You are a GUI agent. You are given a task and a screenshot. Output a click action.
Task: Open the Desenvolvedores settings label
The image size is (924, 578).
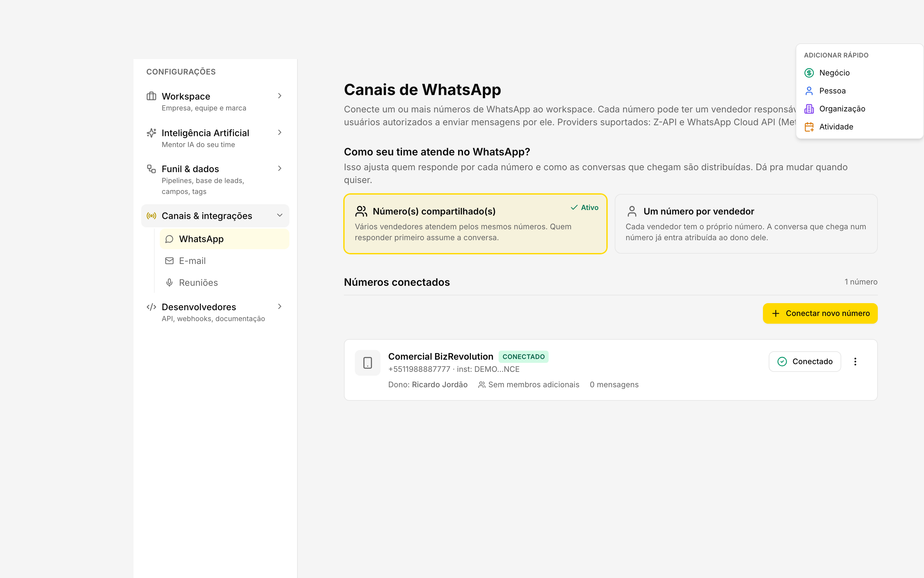point(199,307)
